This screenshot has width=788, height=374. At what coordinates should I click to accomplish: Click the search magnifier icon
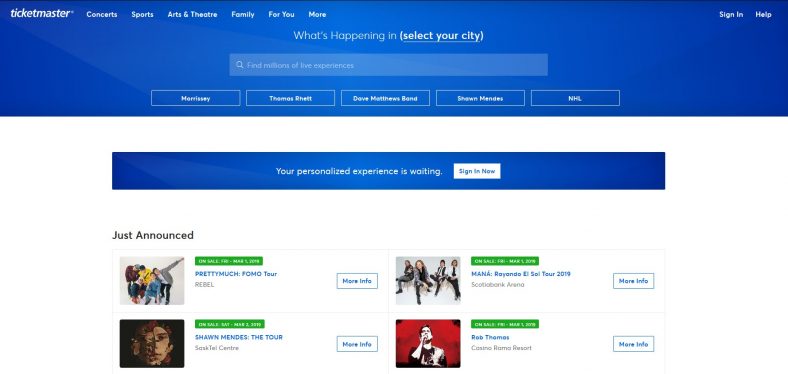[240, 65]
